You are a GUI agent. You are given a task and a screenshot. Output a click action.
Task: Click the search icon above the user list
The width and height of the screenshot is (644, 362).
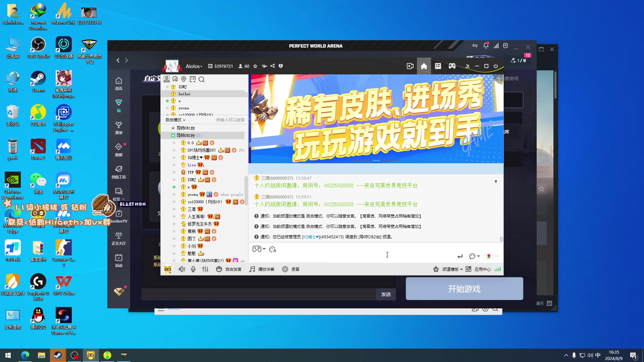click(x=202, y=79)
